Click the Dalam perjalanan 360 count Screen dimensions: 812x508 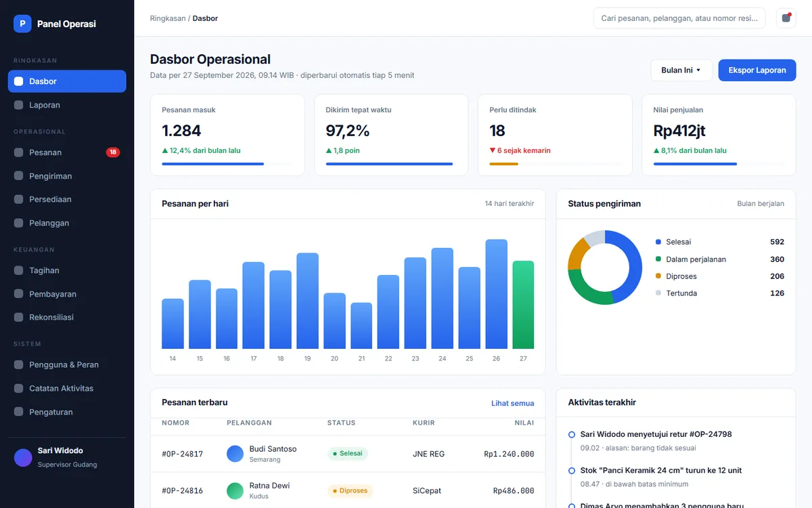coord(777,259)
